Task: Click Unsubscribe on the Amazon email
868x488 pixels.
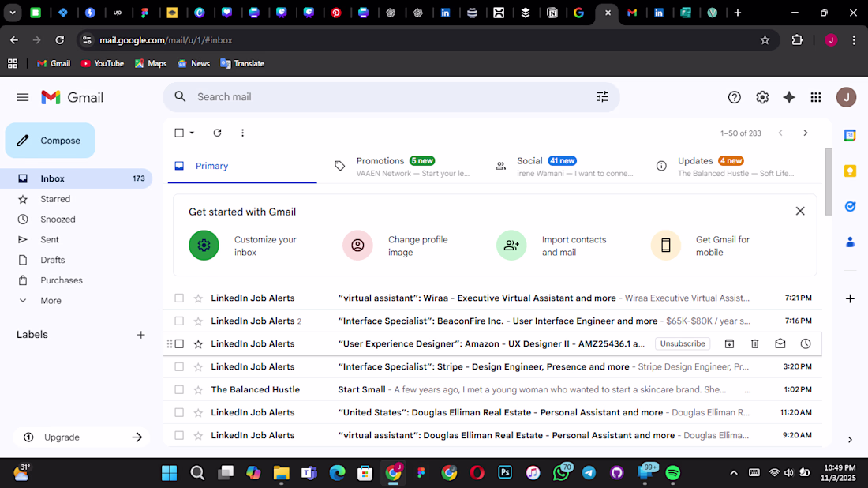Action: (x=682, y=344)
